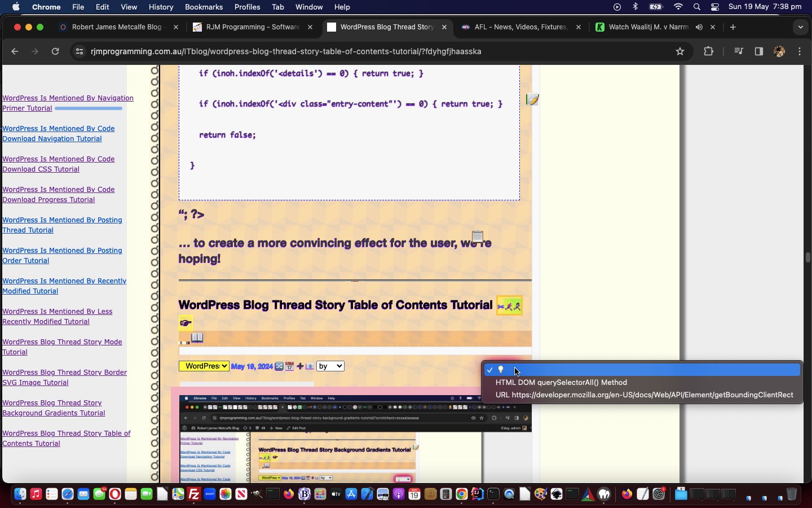Click the open book emoji icon
The image size is (812, 508).
(x=197, y=338)
